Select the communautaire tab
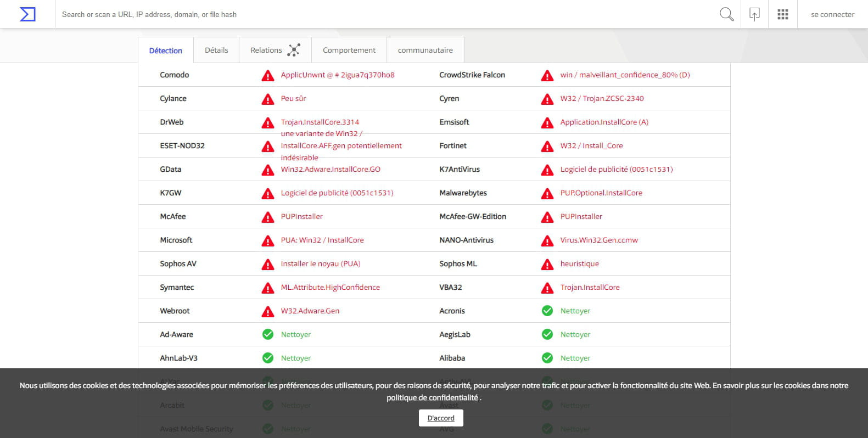The width and height of the screenshot is (868, 438). [425, 50]
